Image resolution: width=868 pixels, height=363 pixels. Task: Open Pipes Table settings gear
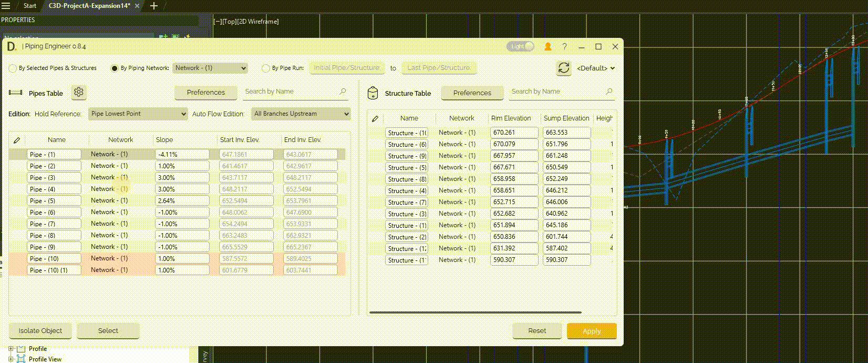pos(79,92)
